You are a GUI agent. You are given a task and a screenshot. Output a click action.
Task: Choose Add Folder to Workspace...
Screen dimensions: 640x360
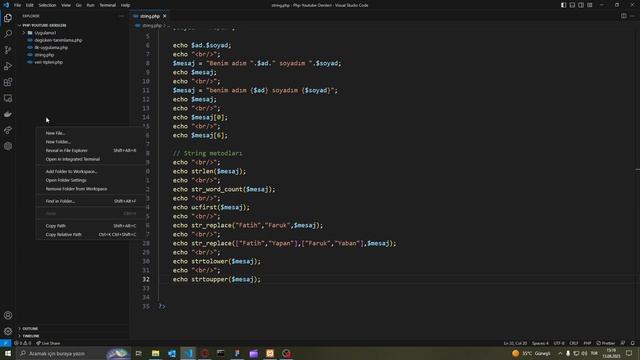click(90, 171)
